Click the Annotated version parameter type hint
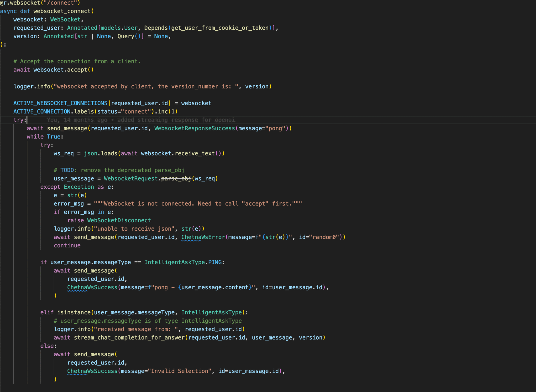The height and width of the screenshot is (392, 536). coord(58,36)
